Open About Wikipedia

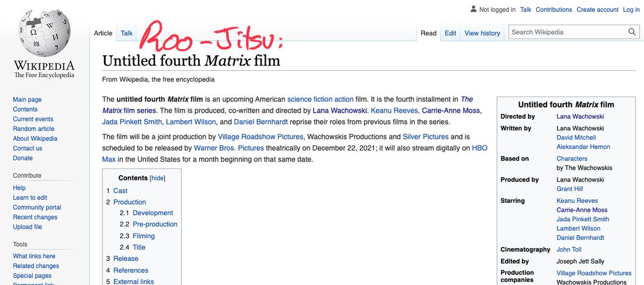[35, 138]
